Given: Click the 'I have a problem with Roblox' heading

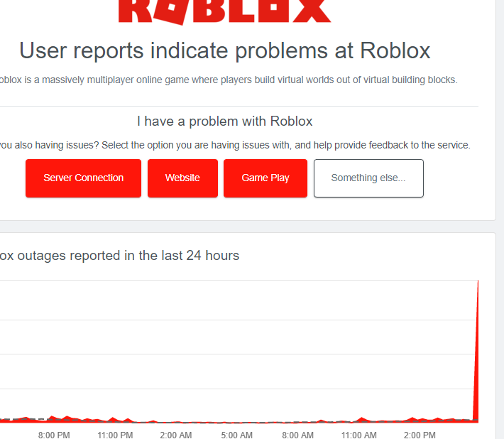Looking at the screenshot, I should pos(225,121).
